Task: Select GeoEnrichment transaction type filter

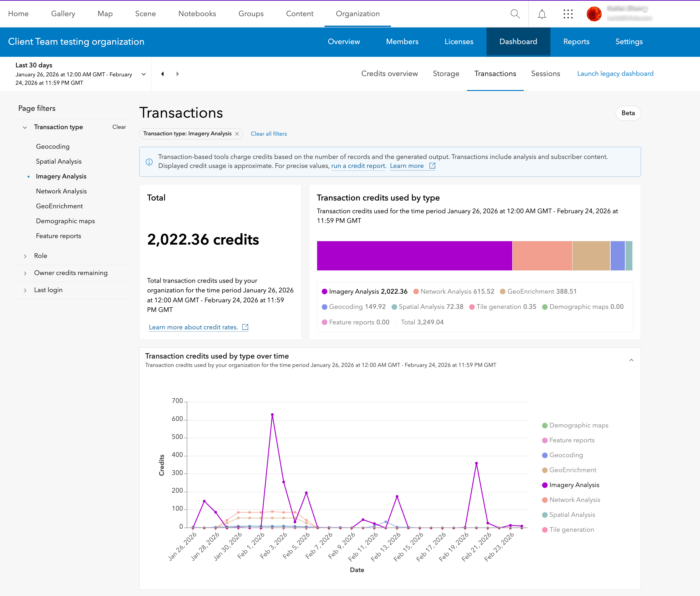Action: pyautogui.click(x=59, y=206)
